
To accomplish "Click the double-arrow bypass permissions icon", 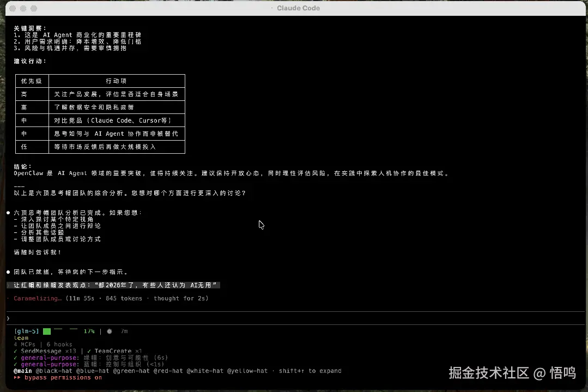I will 17,377.
